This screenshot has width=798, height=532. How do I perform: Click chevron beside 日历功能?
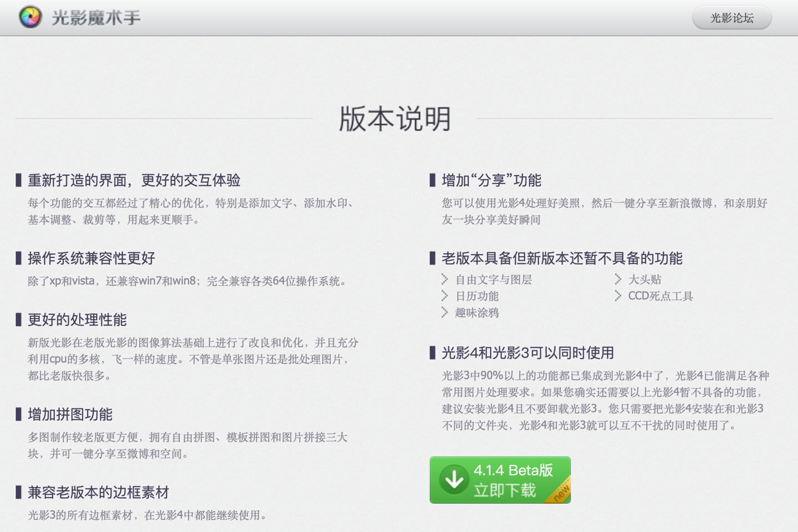[444, 295]
